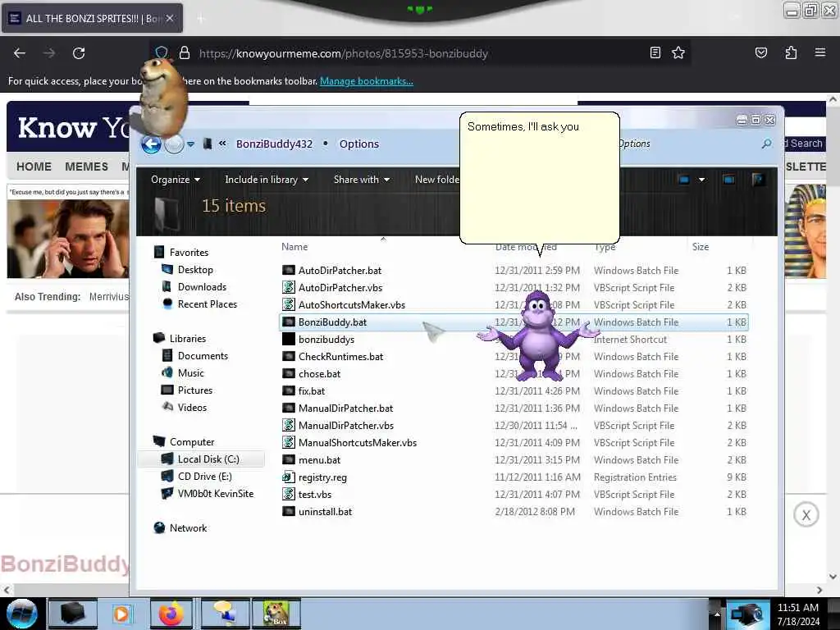Toggle the preview pane icon
This screenshot has width=840, height=630.
(x=728, y=180)
